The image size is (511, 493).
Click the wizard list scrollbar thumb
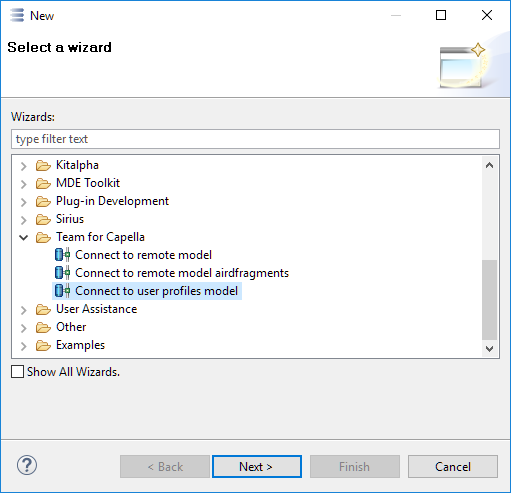click(489, 300)
